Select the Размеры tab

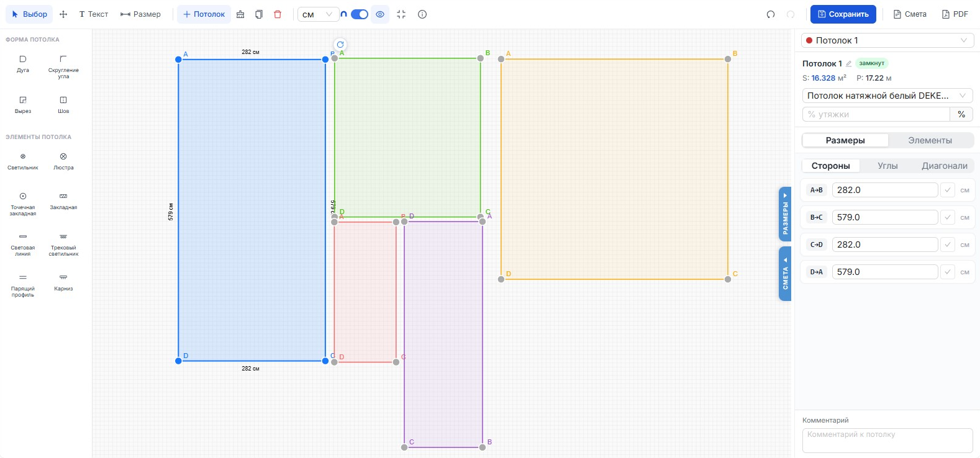click(x=845, y=140)
